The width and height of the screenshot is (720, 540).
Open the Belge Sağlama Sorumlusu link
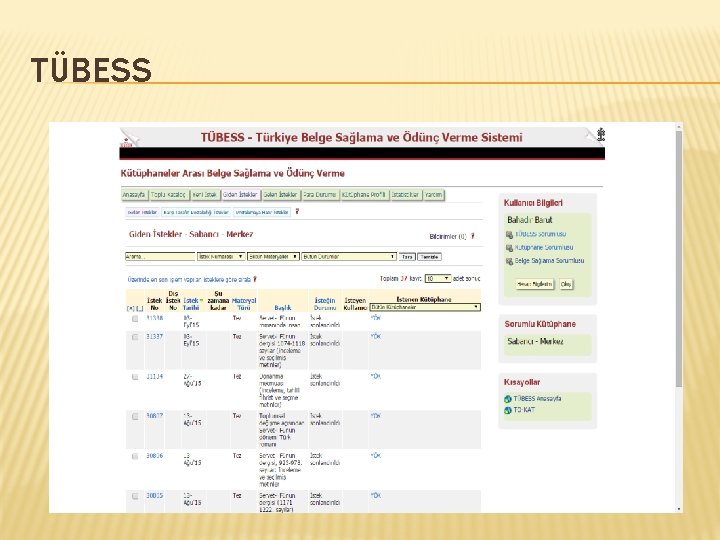click(x=549, y=261)
